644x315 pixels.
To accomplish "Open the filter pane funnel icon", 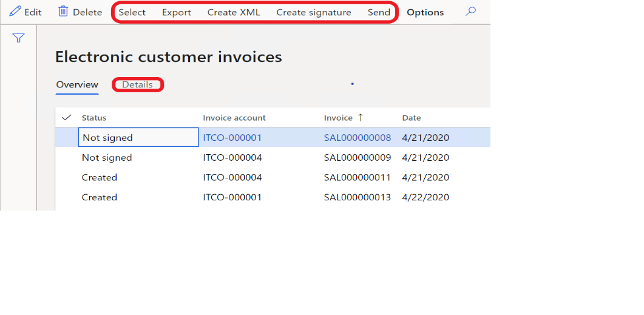I will tap(18, 38).
